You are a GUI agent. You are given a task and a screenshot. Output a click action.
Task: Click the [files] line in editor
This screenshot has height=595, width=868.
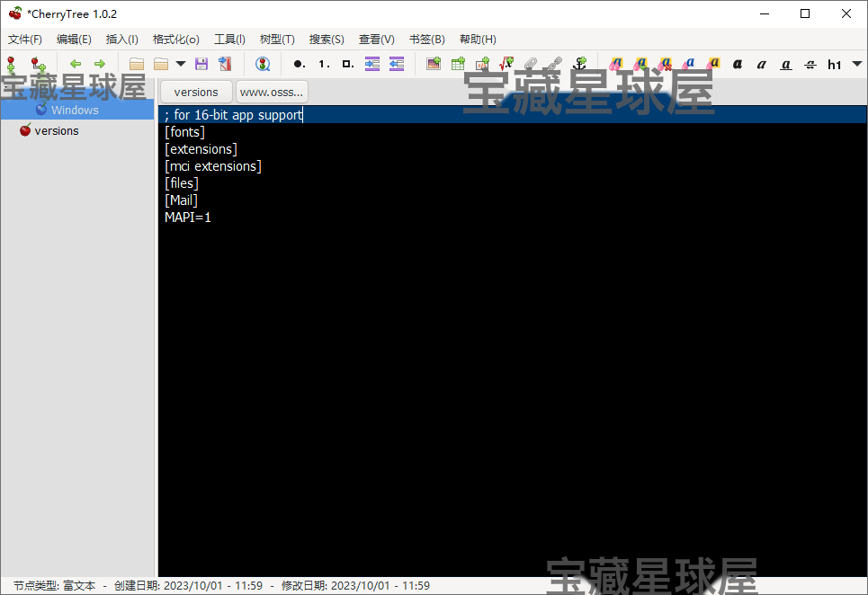pos(181,183)
